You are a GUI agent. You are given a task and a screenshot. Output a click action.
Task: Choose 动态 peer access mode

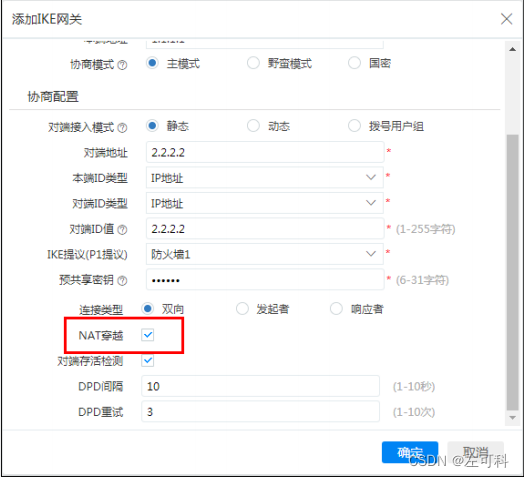[x=253, y=126]
